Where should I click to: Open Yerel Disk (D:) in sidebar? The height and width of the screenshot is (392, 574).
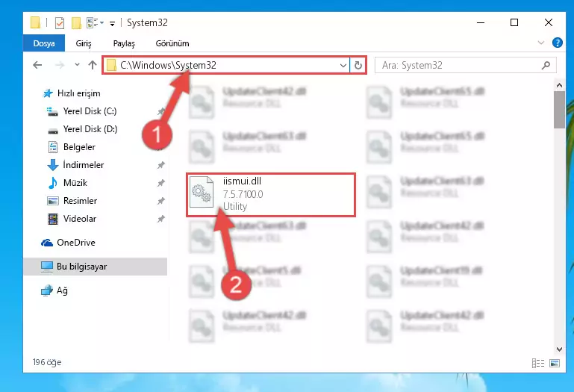(x=90, y=129)
